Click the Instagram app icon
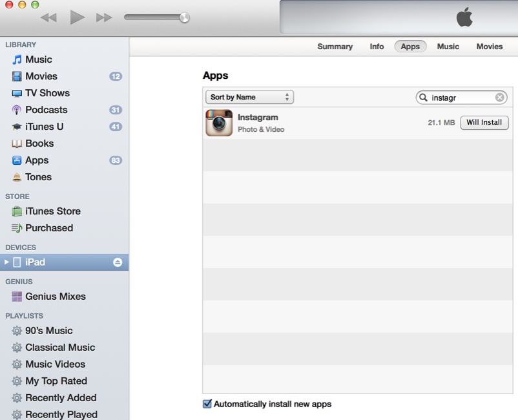The image size is (518, 420). [219, 123]
